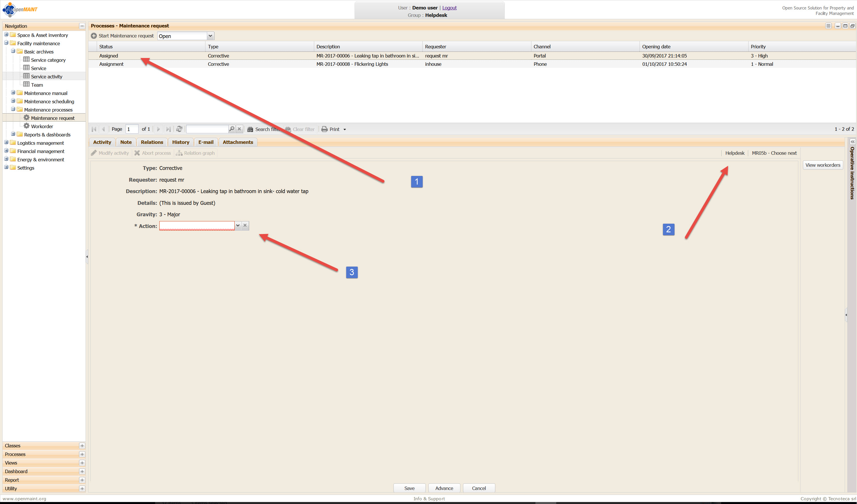Viewport: 857px width, 504px height.
Task: Clear the Action field with the X icon
Action: [245, 226]
